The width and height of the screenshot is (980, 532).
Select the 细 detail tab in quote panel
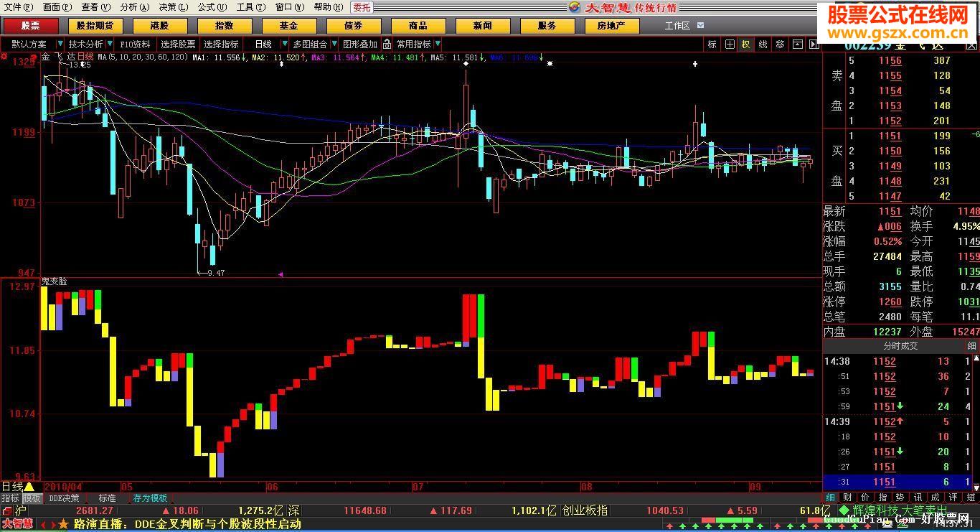830,498
